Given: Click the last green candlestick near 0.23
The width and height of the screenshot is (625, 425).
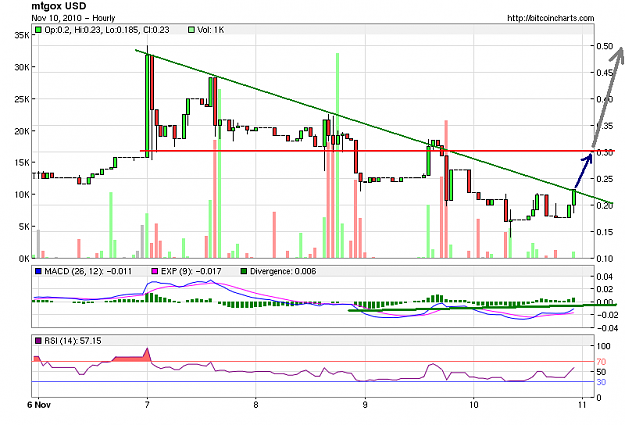Looking at the screenshot, I should click(574, 197).
